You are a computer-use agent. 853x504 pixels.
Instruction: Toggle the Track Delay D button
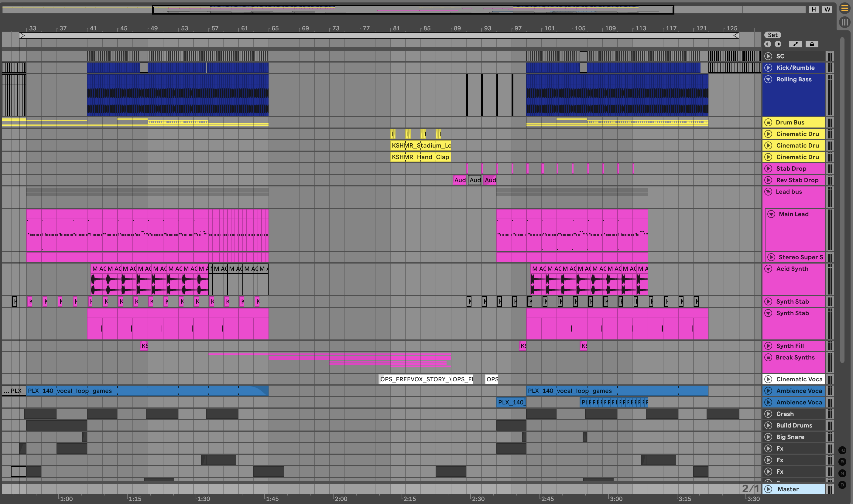point(842,485)
